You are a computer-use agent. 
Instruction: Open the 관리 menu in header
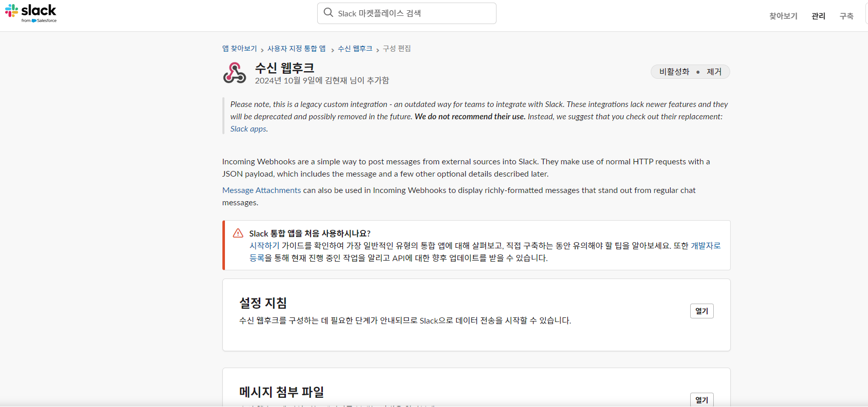click(x=818, y=16)
